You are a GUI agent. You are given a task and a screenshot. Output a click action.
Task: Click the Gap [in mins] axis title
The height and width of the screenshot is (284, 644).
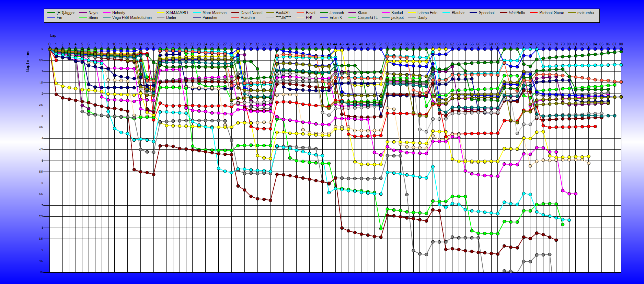click(27, 61)
